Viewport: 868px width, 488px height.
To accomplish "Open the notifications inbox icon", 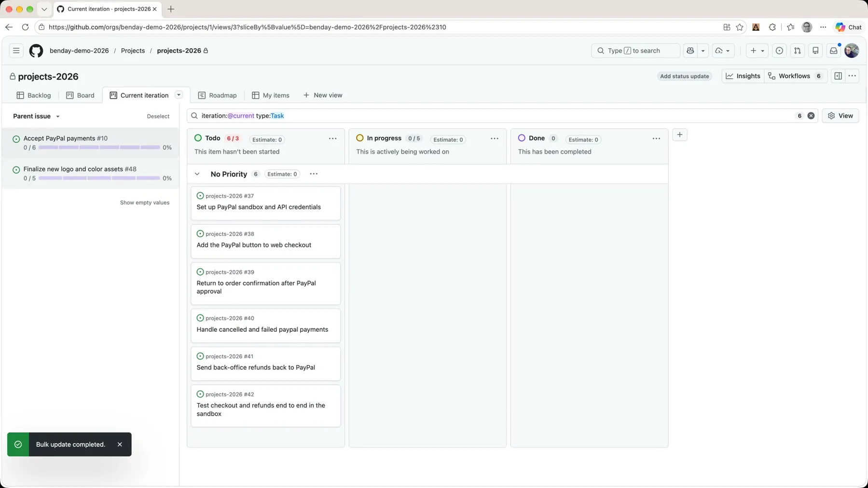I will coord(833,51).
